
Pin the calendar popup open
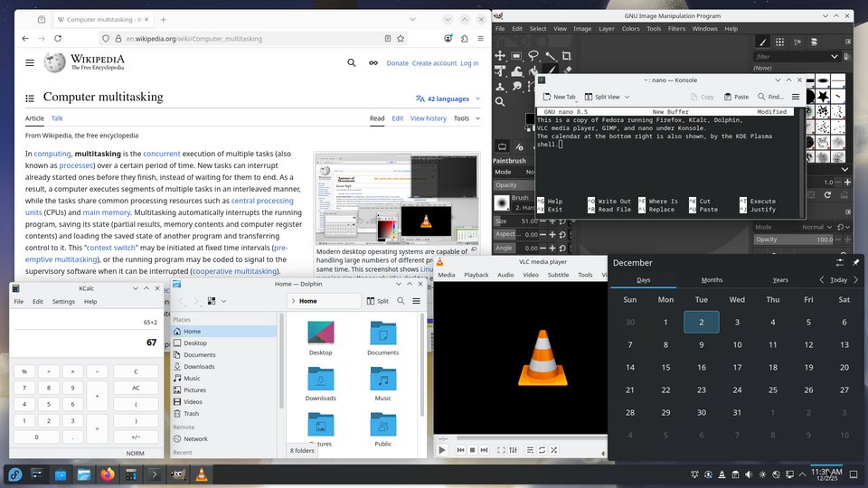[x=855, y=262]
